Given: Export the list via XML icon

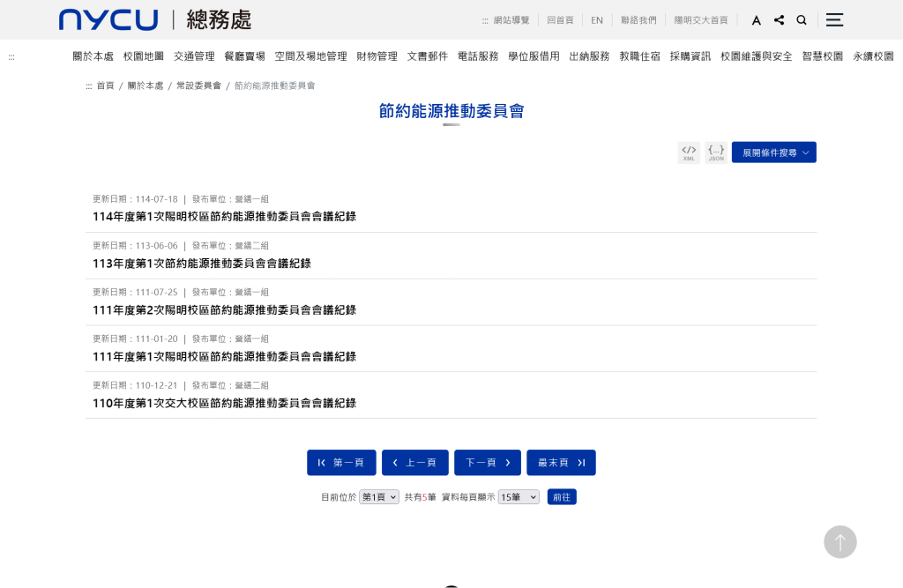Looking at the screenshot, I should 689,153.
